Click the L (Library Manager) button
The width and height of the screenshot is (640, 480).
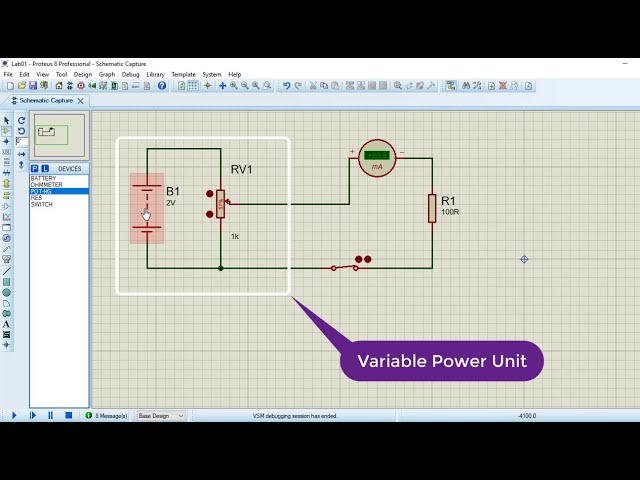(45, 169)
